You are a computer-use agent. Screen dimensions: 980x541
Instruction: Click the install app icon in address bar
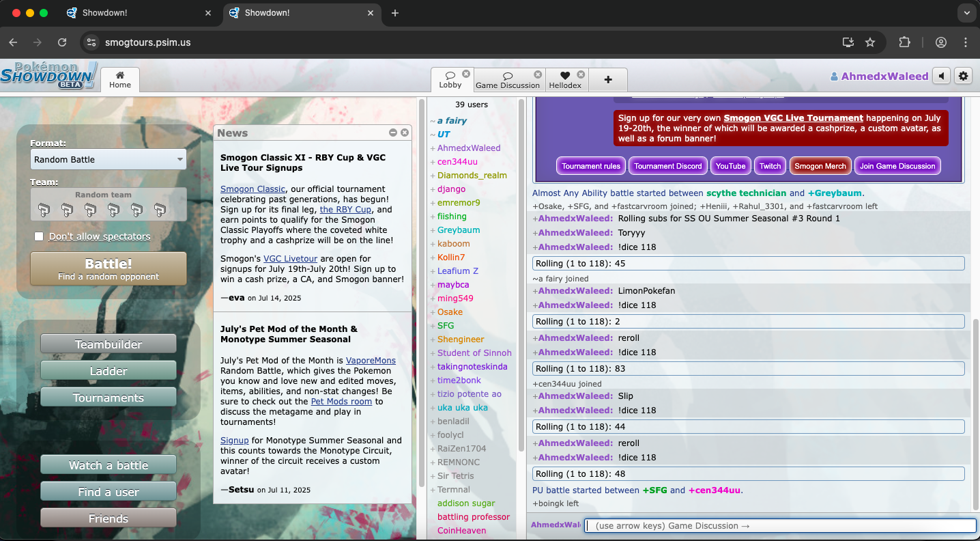(x=848, y=42)
